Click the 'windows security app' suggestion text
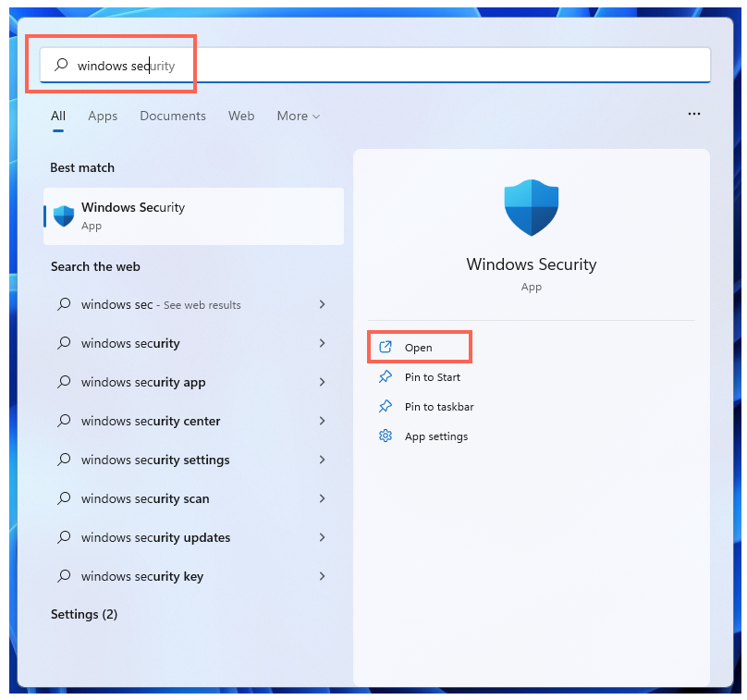Image resolution: width=747 pixels, height=700 pixels. click(x=143, y=382)
